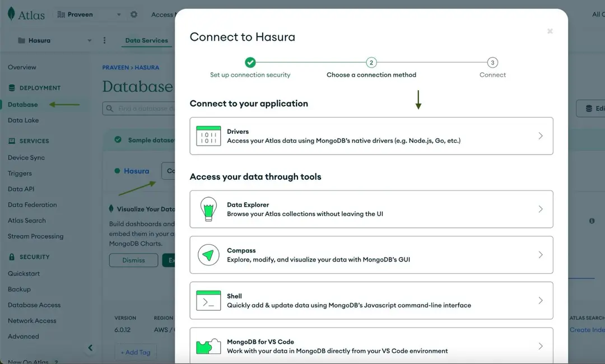This screenshot has height=364, width=605.
Task: Click the Atlas leaf logo
Action: pyautogui.click(x=11, y=14)
